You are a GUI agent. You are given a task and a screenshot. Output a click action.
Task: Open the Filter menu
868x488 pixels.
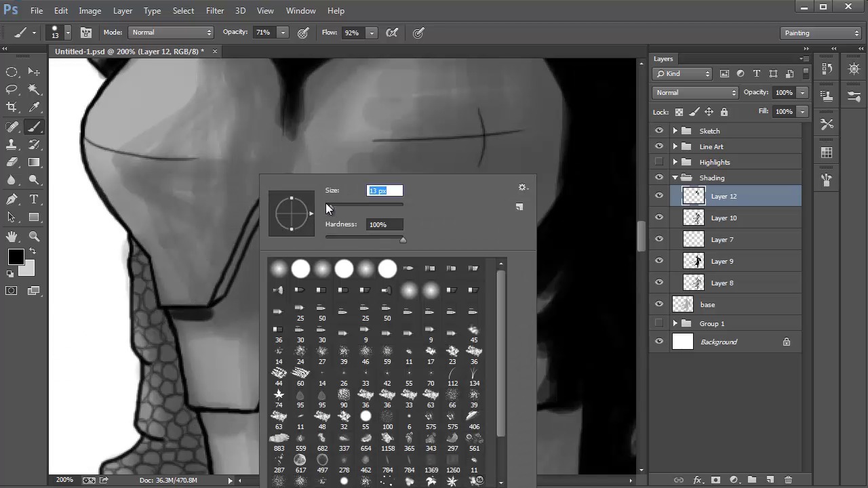pos(215,11)
